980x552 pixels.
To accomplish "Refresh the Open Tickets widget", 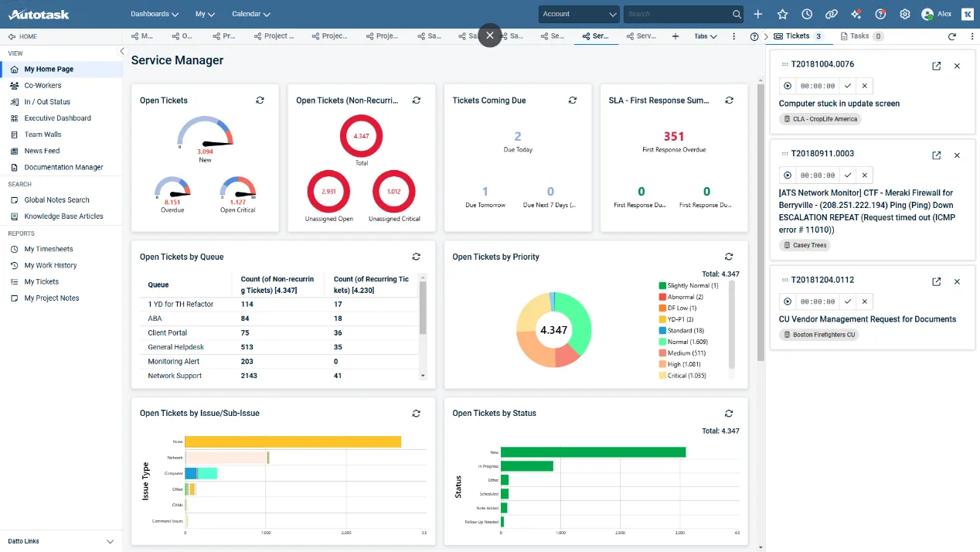I will pos(260,101).
